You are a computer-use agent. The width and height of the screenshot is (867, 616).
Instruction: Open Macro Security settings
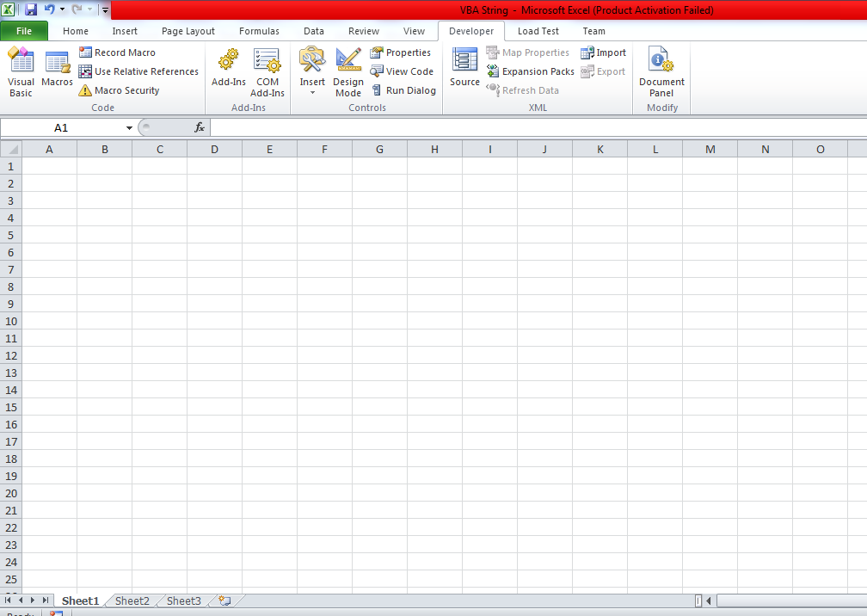click(120, 90)
